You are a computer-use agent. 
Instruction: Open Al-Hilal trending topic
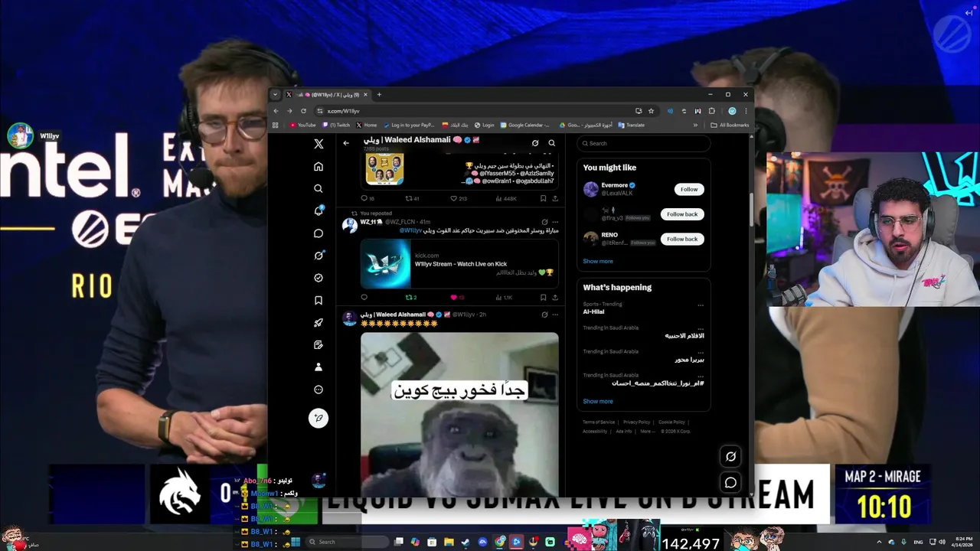(593, 311)
